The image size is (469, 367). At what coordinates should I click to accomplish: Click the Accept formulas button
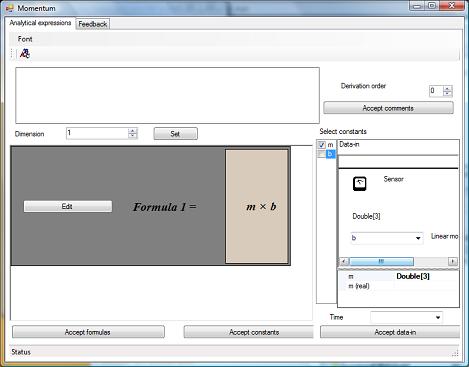(88, 332)
